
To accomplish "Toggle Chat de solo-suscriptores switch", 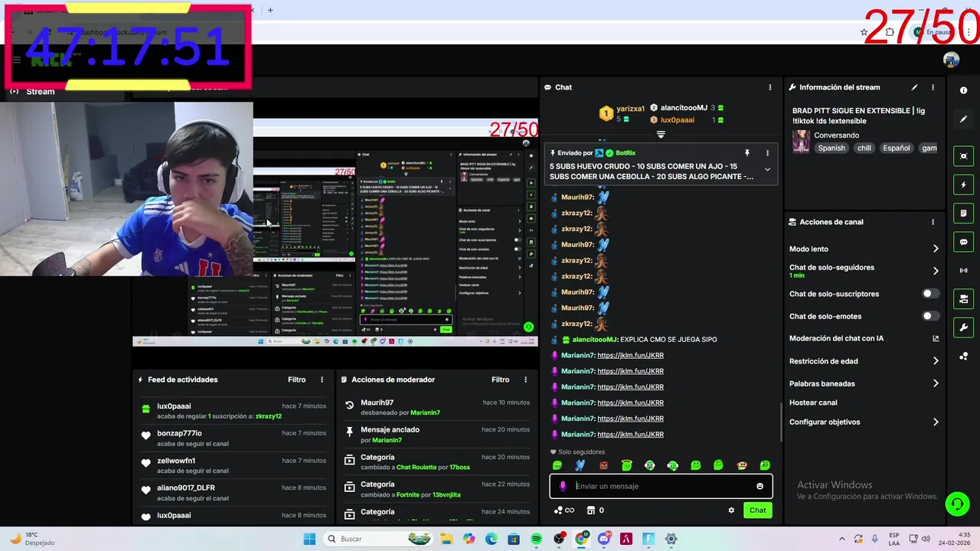I will pyautogui.click(x=929, y=294).
